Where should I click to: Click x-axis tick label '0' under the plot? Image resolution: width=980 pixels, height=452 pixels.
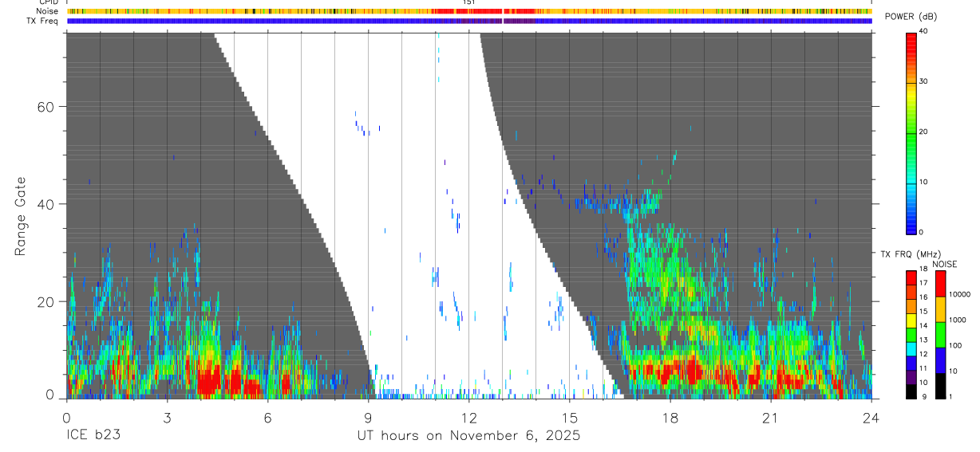(x=65, y=417)
